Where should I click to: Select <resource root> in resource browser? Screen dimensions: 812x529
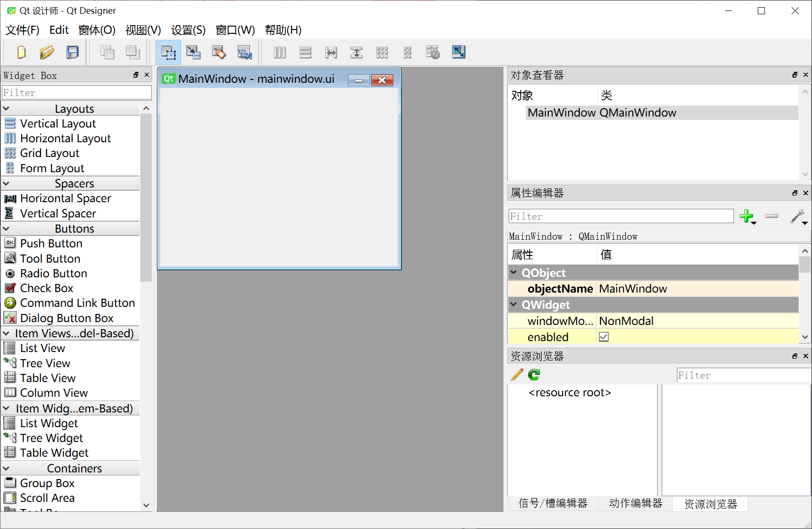point(570,392)
